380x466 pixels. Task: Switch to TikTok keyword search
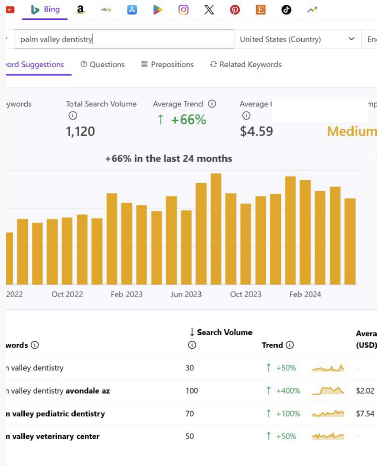point(286,10)
